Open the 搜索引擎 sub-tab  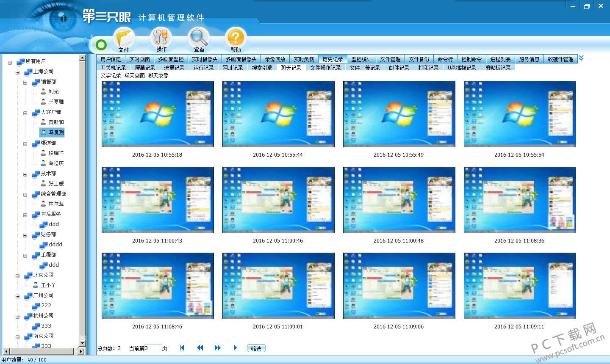262,67
